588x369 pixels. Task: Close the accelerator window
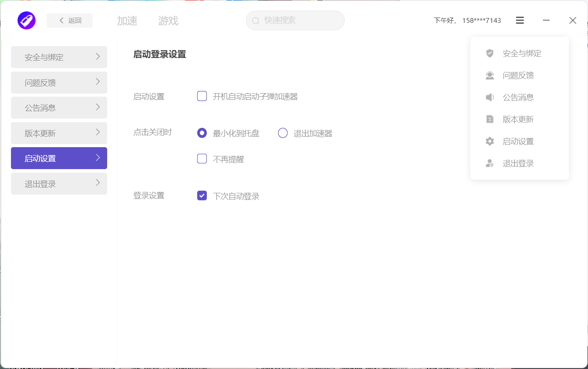(573, 20)
